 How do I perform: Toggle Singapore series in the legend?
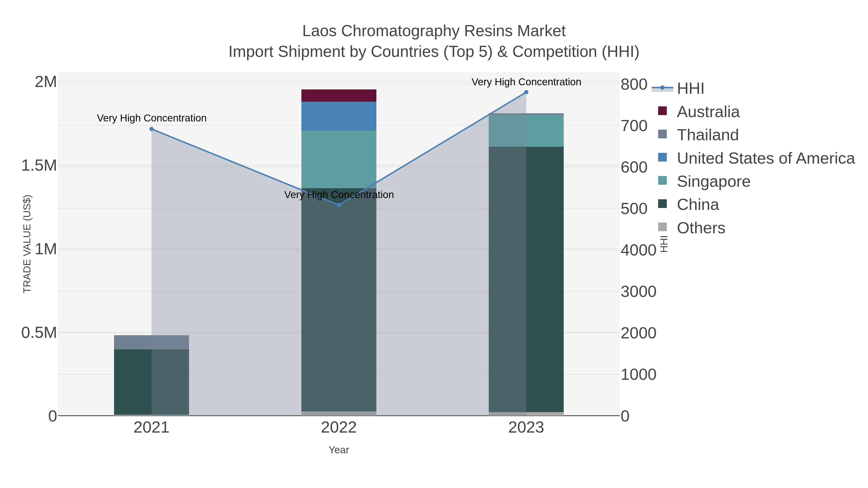(x=704, y=181)
